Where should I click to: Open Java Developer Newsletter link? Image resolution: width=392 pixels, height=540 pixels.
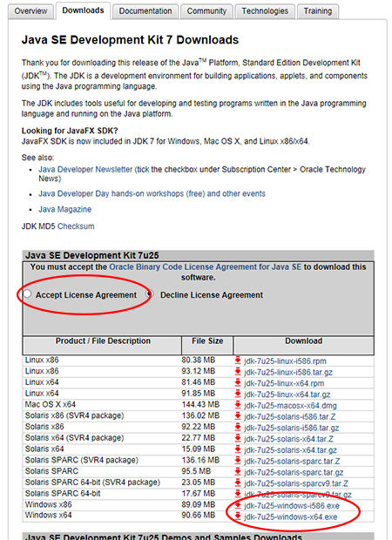pyautogui.click(x=85, y=170)
